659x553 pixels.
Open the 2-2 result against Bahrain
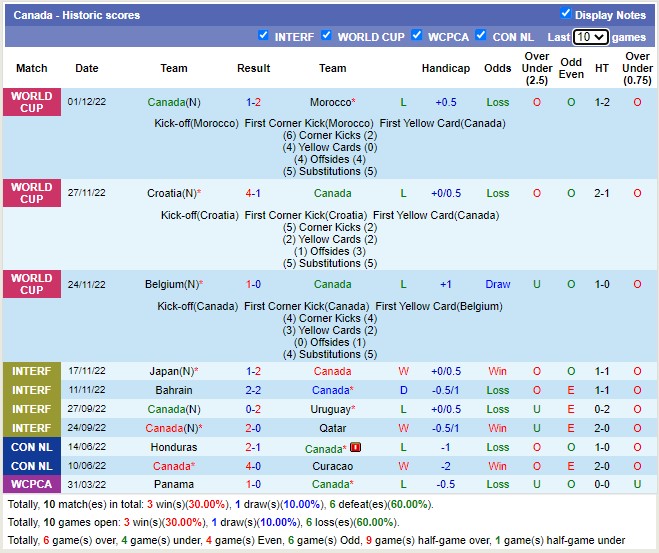tap(253, 391)
